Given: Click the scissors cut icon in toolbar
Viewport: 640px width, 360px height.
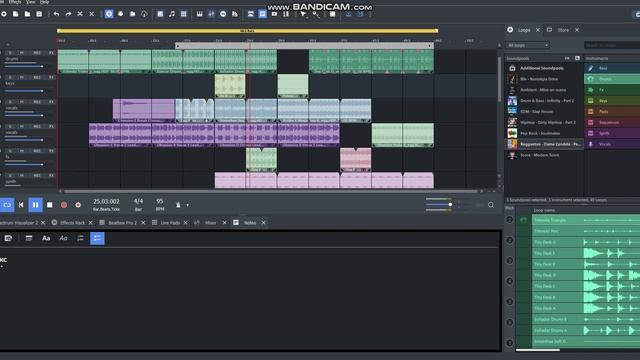Looking at the screenshot, I should tap(80, 14).
